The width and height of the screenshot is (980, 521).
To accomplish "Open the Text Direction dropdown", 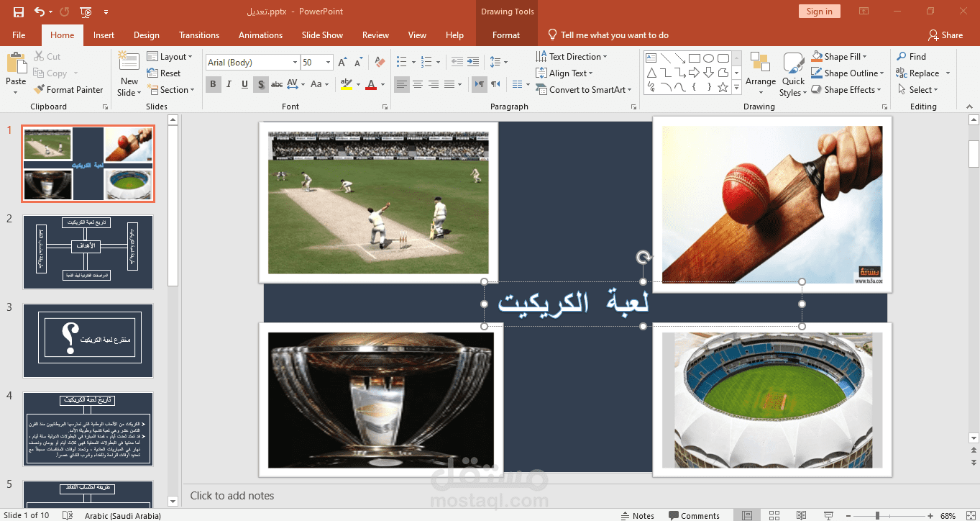I will [x=572, y=57].
